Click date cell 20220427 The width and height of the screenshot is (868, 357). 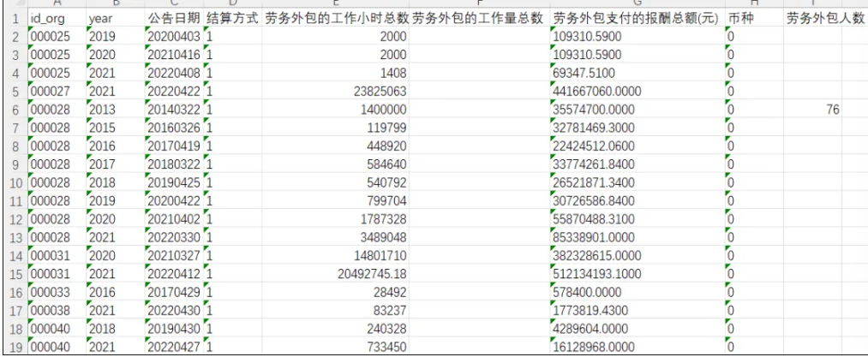(x=174, y=347)
